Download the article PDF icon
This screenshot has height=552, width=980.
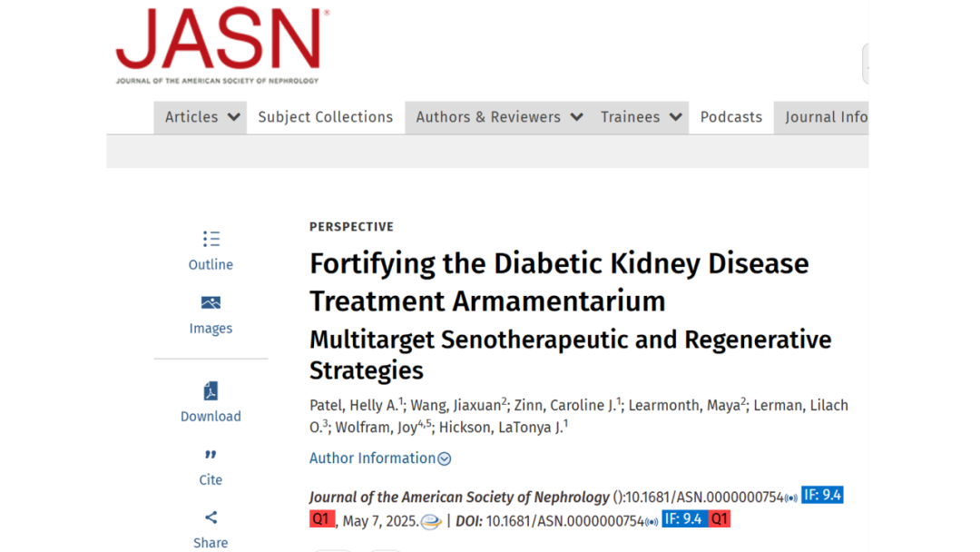211,390
